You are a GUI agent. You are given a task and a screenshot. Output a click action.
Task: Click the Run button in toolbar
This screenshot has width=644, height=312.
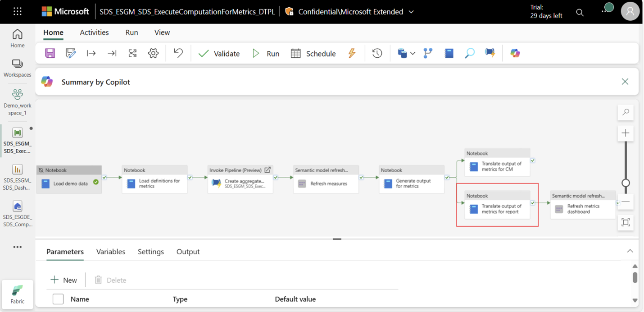[x=266, y=54]
